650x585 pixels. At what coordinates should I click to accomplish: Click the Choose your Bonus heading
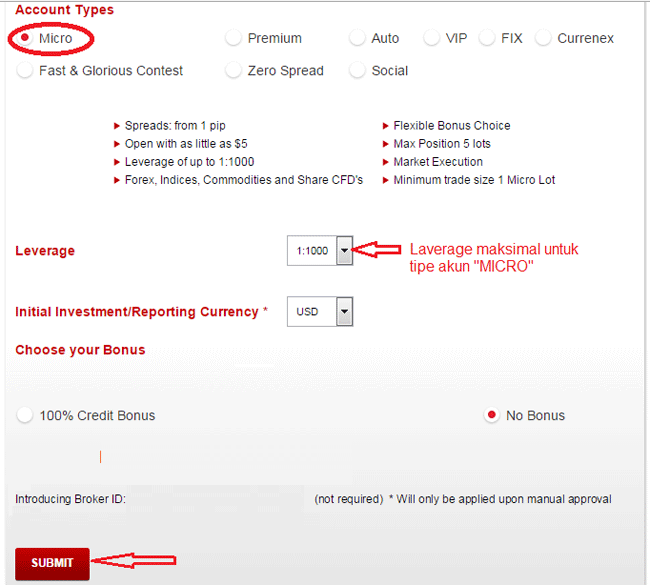point(80,350)
